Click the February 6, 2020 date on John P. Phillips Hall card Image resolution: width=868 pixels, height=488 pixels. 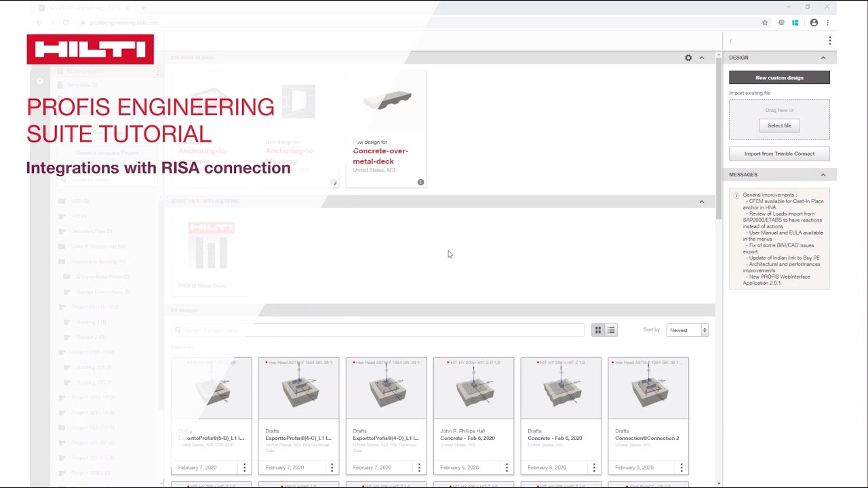459,468
